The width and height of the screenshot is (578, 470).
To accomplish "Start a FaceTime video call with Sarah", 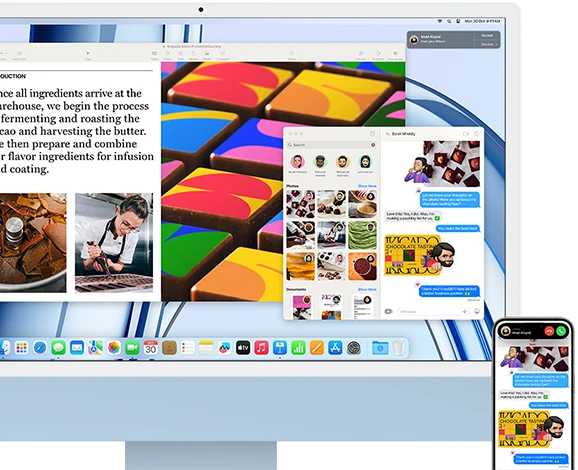I will [x=466, y=134].
